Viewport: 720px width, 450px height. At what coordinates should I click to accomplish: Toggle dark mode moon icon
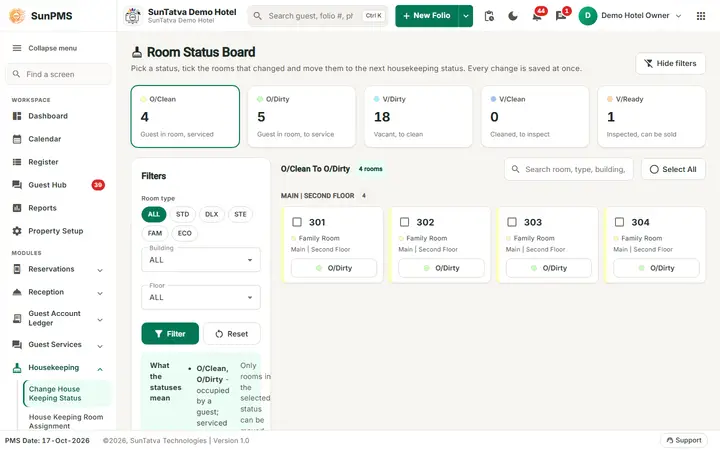pyautogui.click(x=513, y=16)
